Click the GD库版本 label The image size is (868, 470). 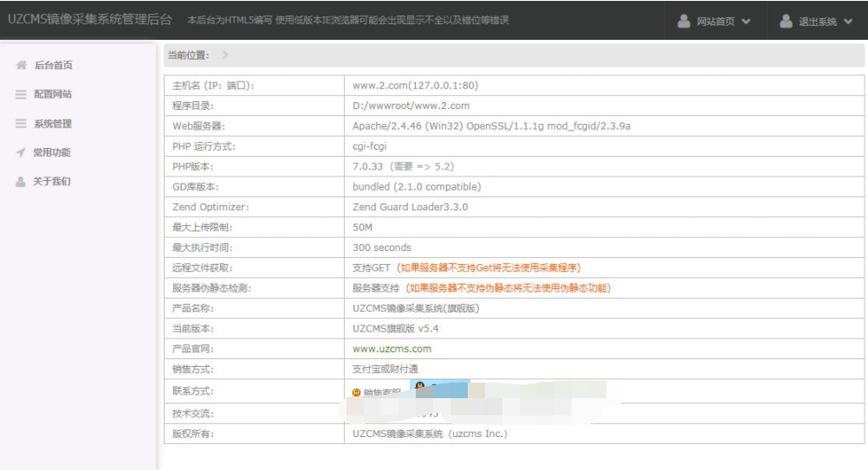coord(196,187)
